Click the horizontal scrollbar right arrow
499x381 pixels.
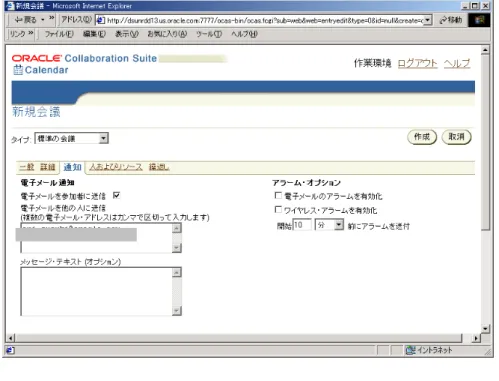pos(476,338)
